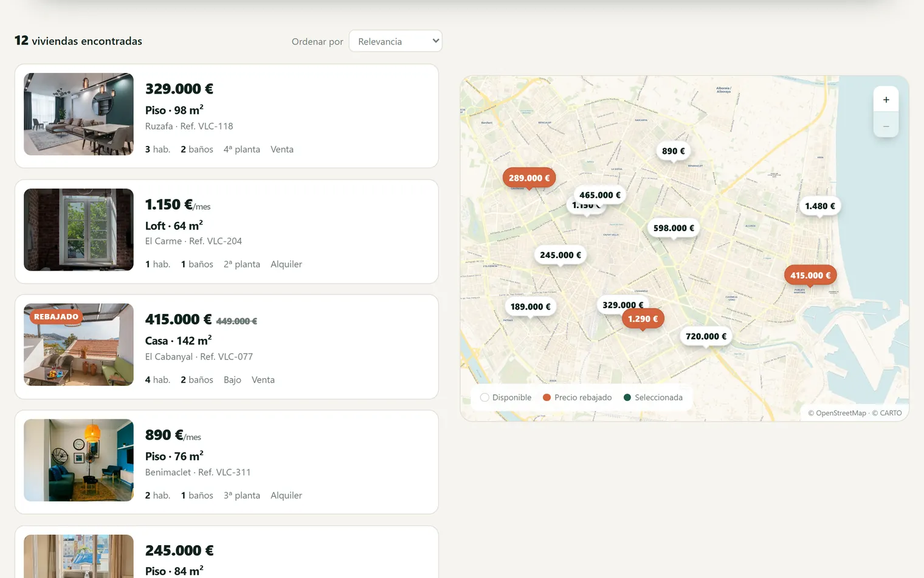Screen dimensions: 924x578
Task: Zoom in on the map with plus button
Action: [886, 100]
